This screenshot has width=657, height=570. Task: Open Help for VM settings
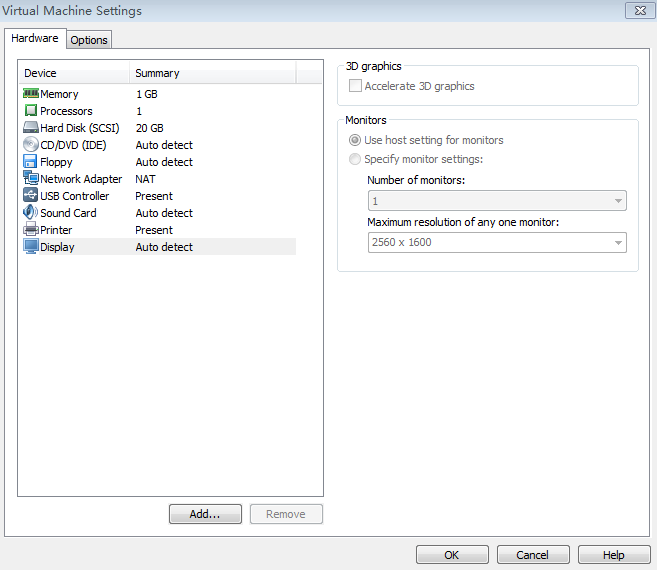pyautogui.click(x=614, y=555)
